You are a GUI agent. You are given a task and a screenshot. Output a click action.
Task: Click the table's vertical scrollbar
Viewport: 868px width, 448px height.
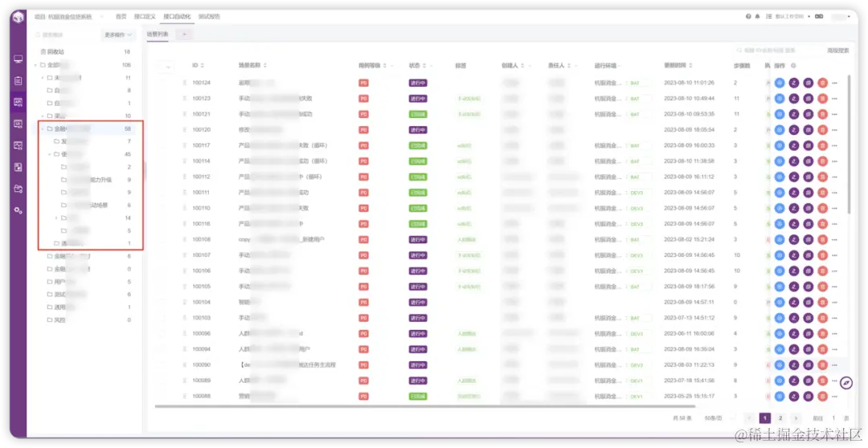point(849,144)
